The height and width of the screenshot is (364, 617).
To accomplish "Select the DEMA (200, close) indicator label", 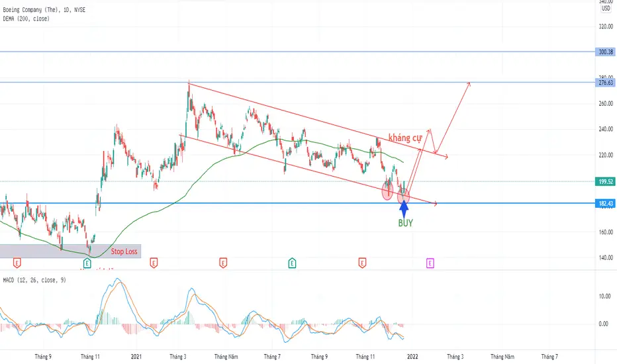I will tap(26, 19).
